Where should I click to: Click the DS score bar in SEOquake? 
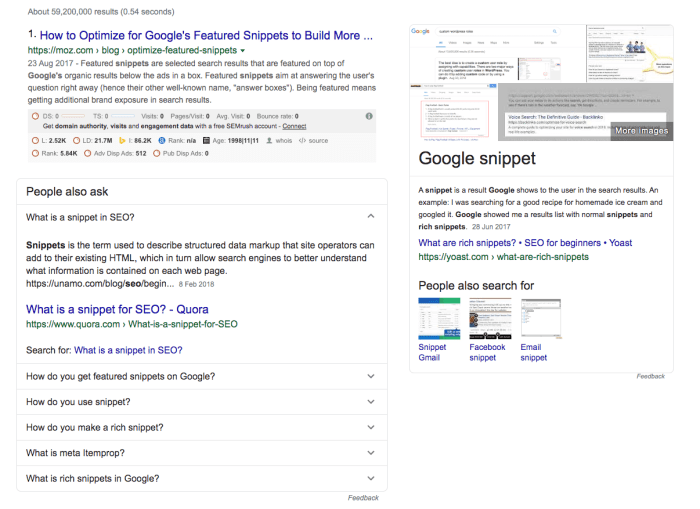click(73, 116)
